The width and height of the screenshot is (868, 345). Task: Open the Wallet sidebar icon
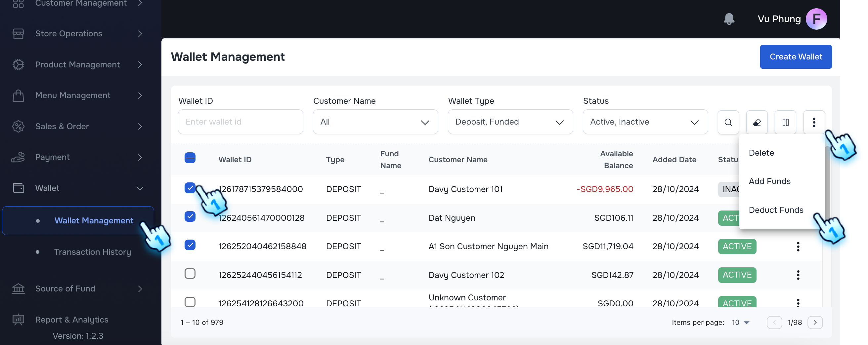point(19,188)
